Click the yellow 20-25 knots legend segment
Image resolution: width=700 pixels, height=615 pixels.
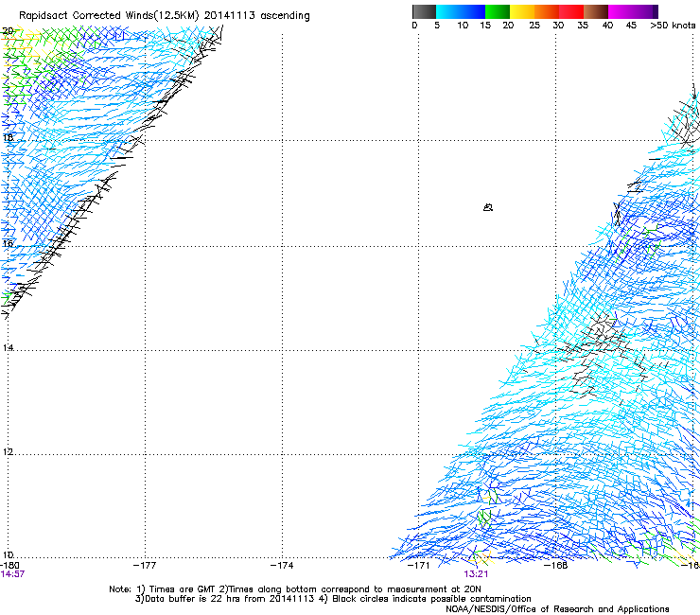tap(522, 11)
